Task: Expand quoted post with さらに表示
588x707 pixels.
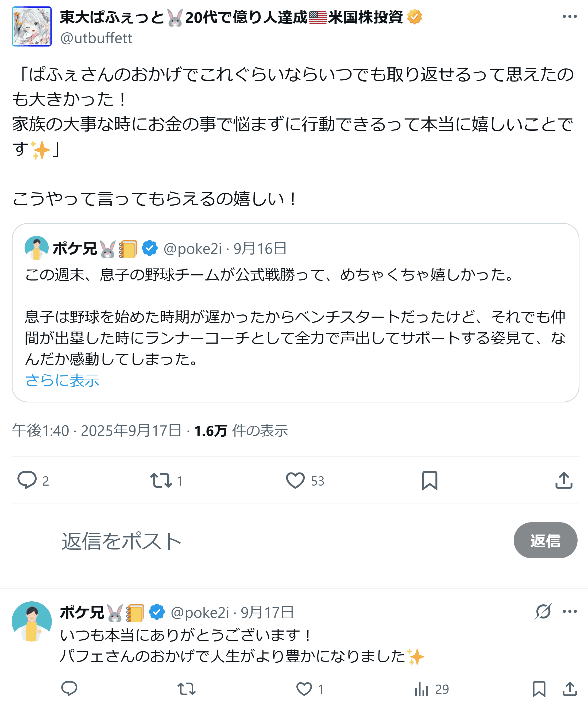Action: [62, 381]
